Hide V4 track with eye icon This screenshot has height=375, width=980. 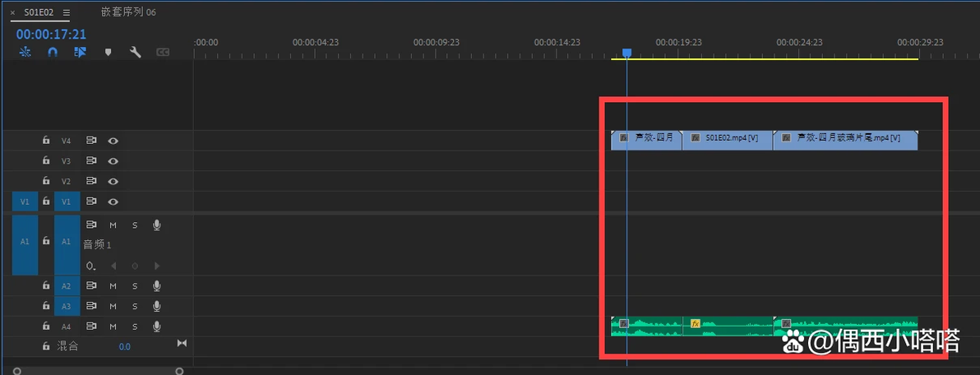pos(113,141)
